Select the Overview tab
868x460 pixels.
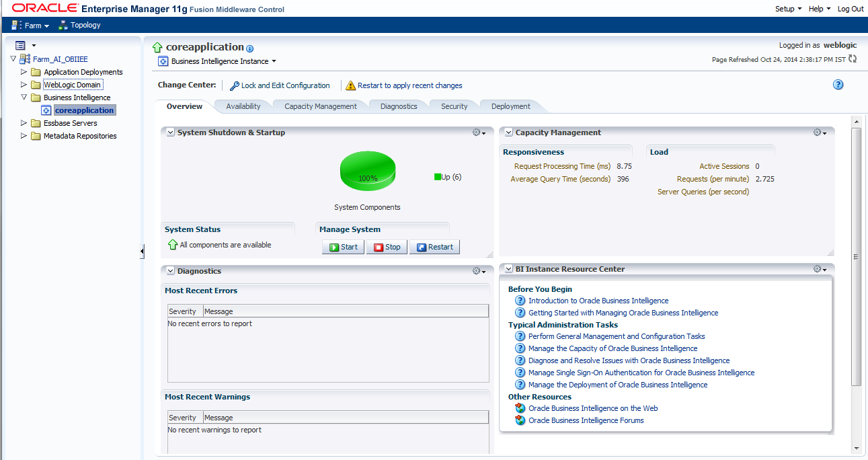pyautogui.click(x=184, y=106)
